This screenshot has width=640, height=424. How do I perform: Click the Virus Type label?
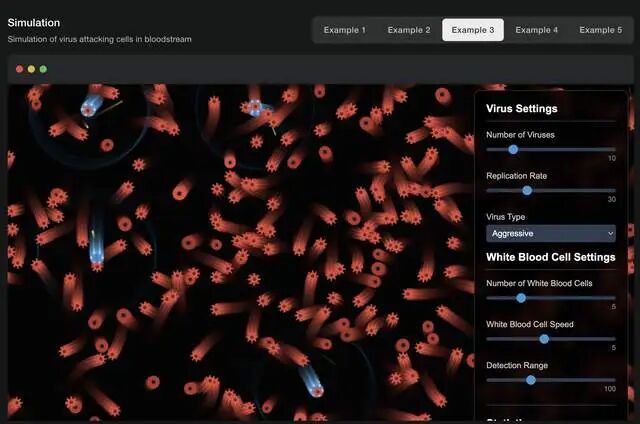coord(505,217)
